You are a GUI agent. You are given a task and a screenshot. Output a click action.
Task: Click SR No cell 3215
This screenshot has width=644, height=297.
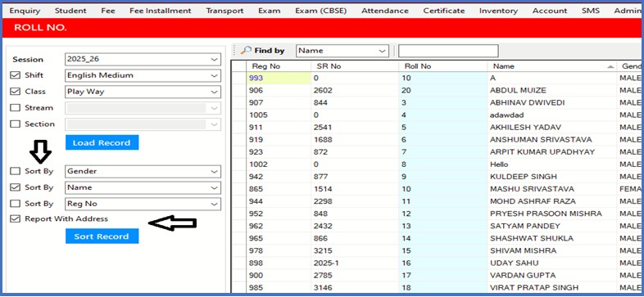355,250
